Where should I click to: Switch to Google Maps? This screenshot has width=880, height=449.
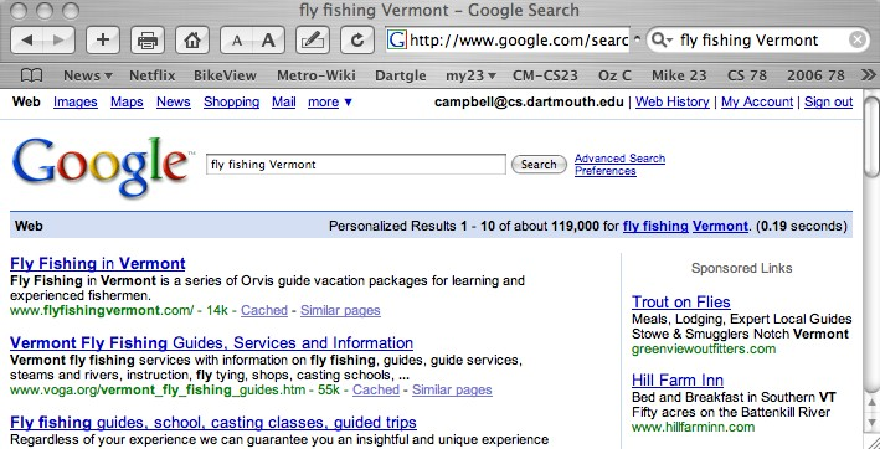127,102
